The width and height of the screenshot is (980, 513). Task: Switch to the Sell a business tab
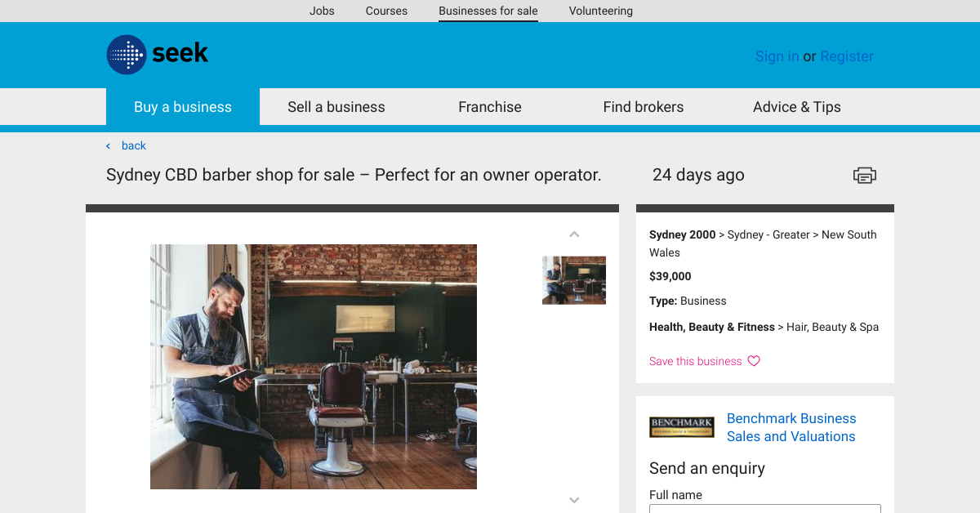(x=336, y=106)
